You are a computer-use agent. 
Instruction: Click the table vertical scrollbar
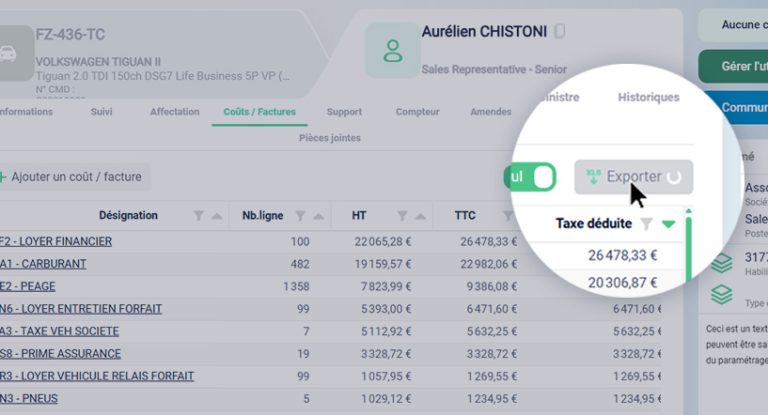[688, 247]
